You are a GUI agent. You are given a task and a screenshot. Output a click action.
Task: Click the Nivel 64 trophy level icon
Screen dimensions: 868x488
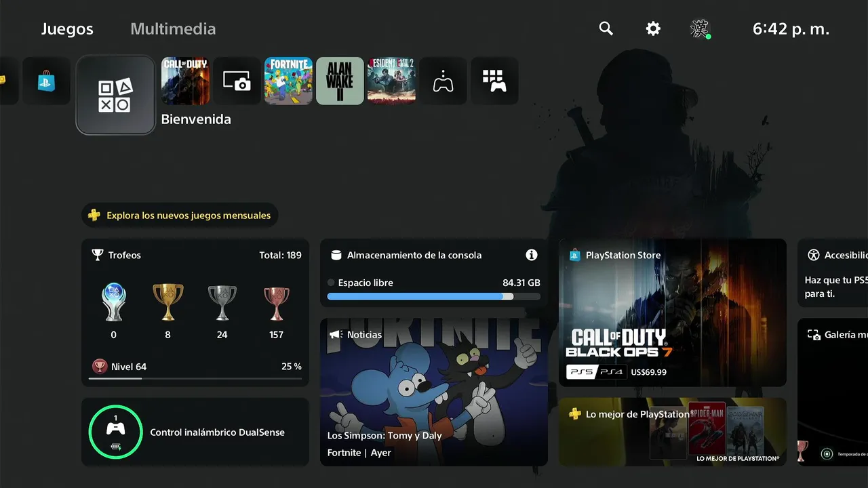100,367
